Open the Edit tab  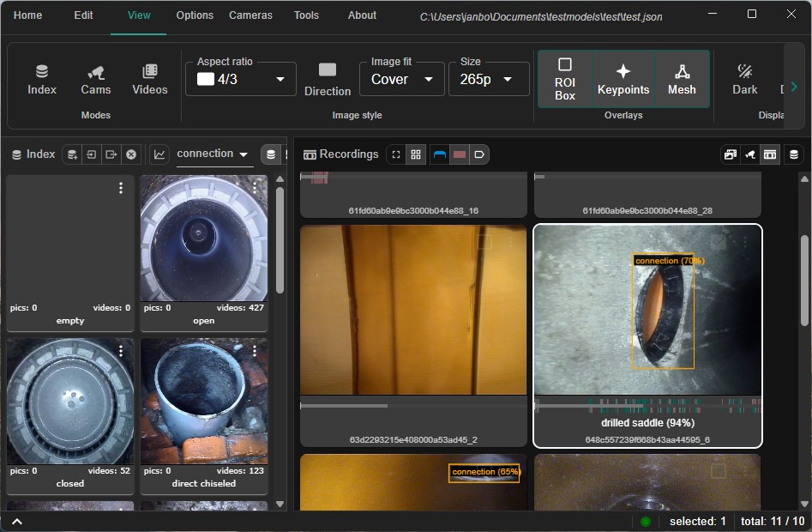(83, 15)
